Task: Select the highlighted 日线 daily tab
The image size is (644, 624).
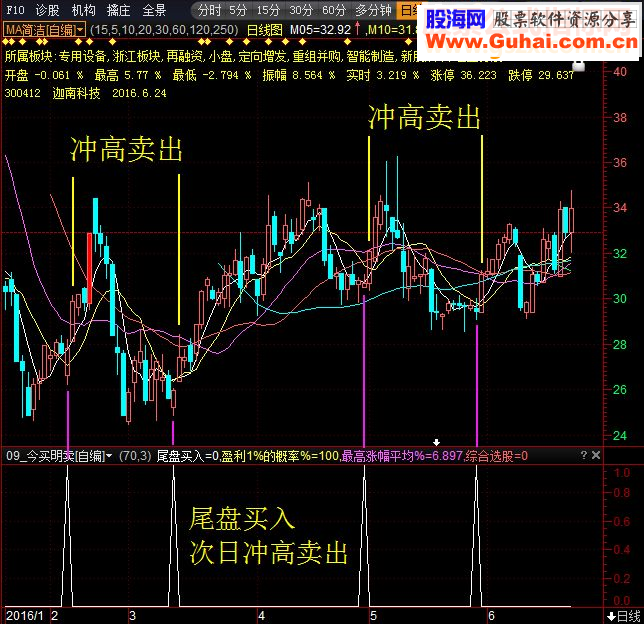Action: (x=407, y=10)
